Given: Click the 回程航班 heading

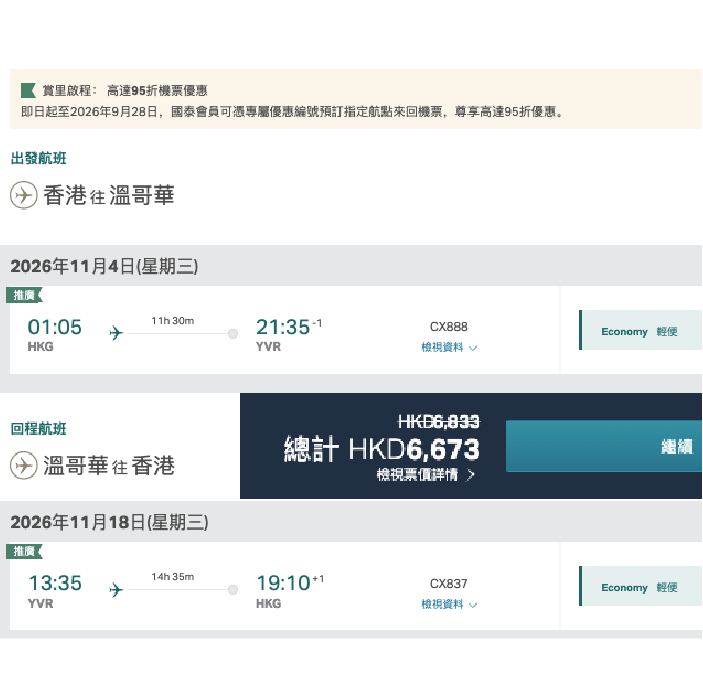Looking at the screenshot, I should (x=39, y=429).
